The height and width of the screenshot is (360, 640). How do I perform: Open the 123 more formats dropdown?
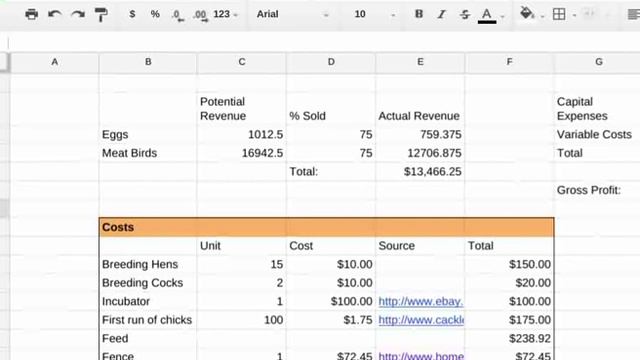click(x=225, y=14)
